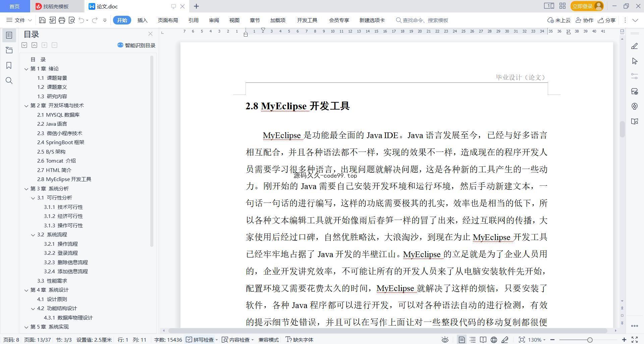This screenshot has height=344, width=644.
Task: Click 协作 collaboration button
Action: click(584, 20)
